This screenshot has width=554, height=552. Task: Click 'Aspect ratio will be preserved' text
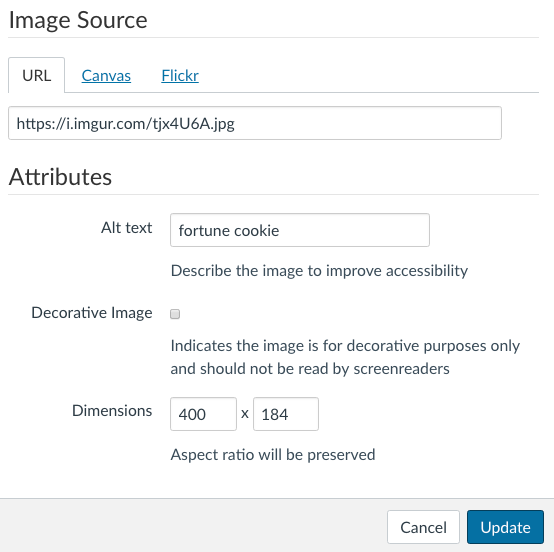tap(273, 454)
